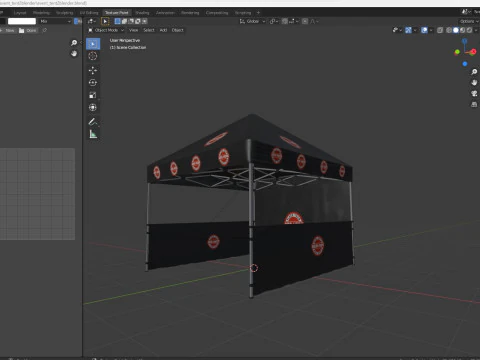The height and width of the screenshot is (360, 480).
Task: Switch to the Rendering workspace tab
Action: [190, 13]
